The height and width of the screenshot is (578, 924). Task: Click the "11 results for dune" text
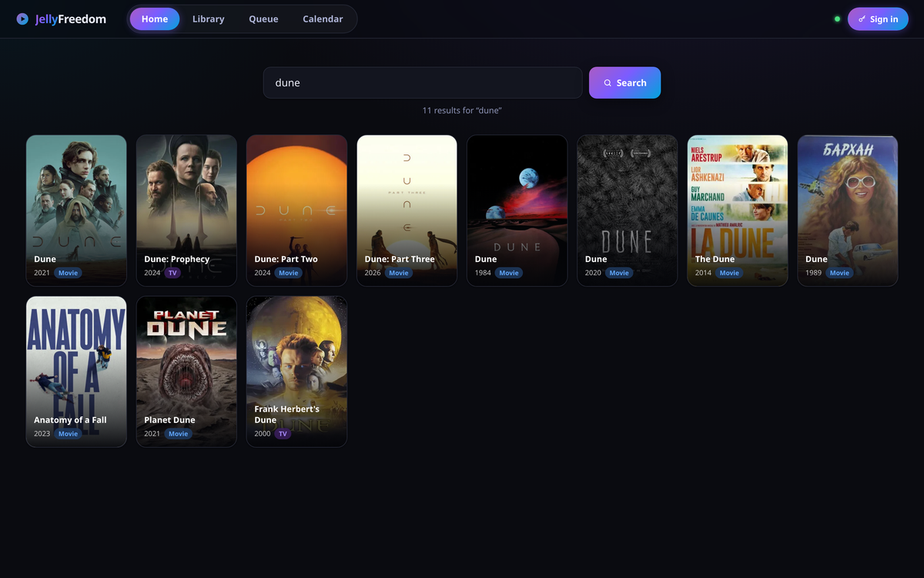coord(462,110)
